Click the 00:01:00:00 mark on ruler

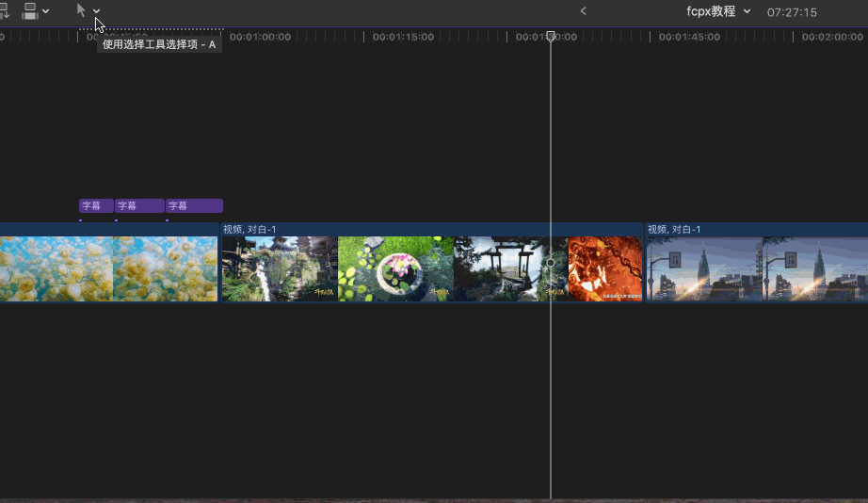(260, 37)
